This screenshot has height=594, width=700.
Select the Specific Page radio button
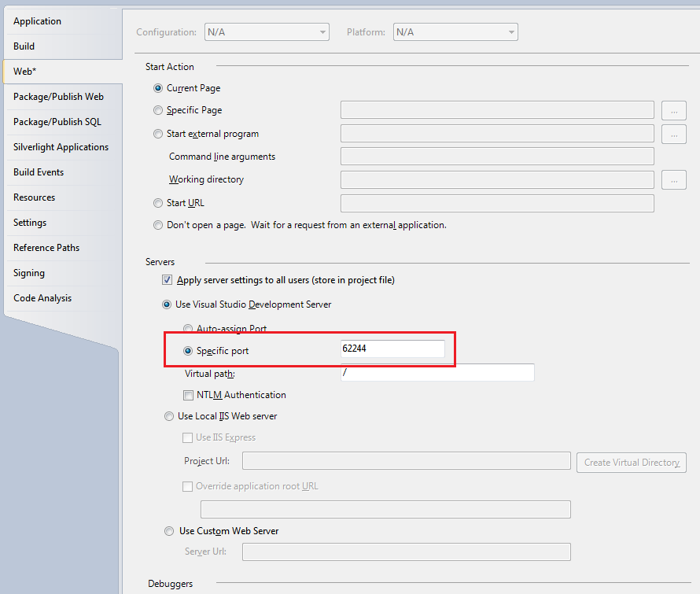pyautogui.click(x=159, y=111)
